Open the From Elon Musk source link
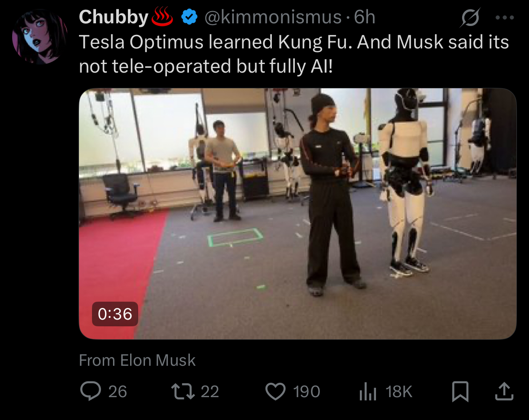This screenshot has width=529, height=420. (137, 360)
